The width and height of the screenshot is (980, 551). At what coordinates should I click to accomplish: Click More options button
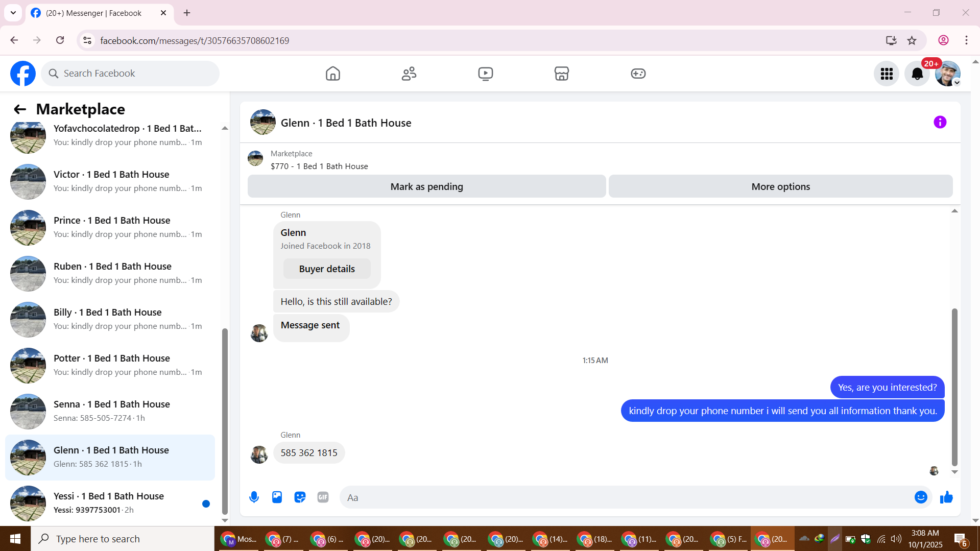click(780, 186)
